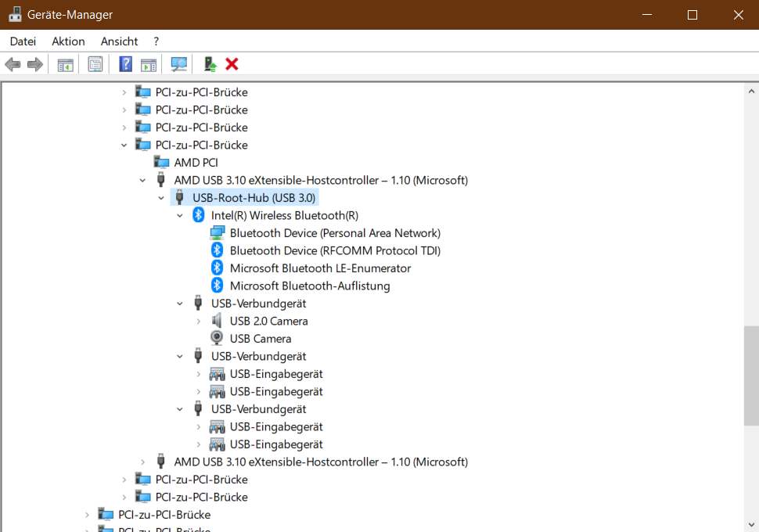Click Bluetooth icon beside Microsoft Bluetooth-Auflistung
Image resolution: width=759 pixels, height=532 pixels.
click(217, 286)
